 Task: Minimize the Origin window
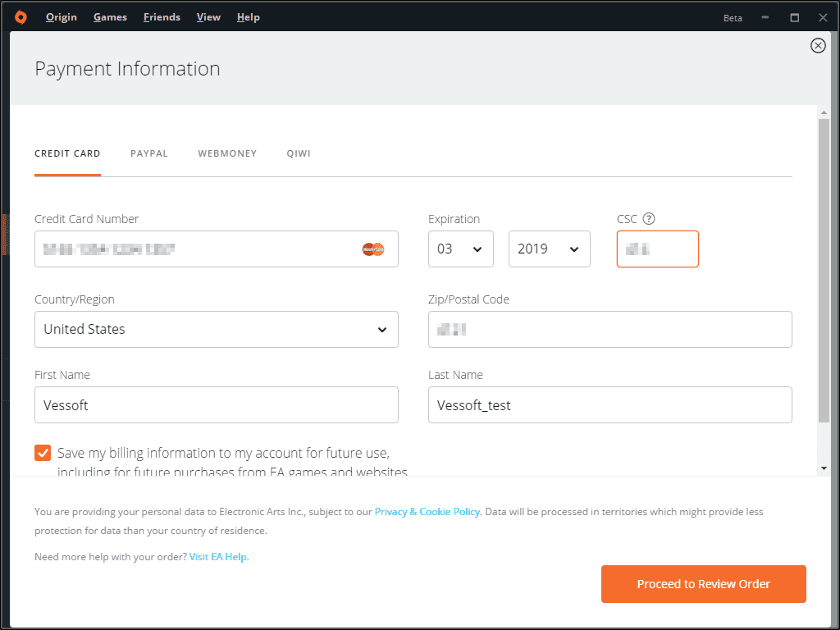point(765,17)
